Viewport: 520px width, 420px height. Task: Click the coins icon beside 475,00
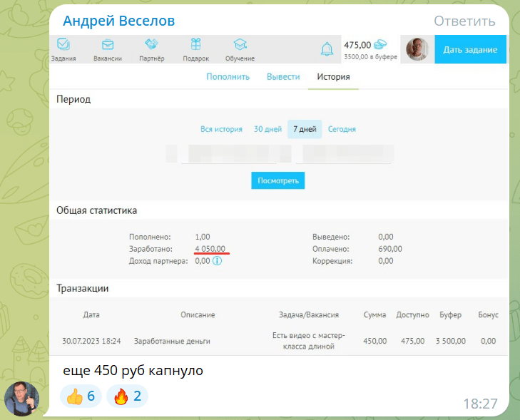(380, 44)
